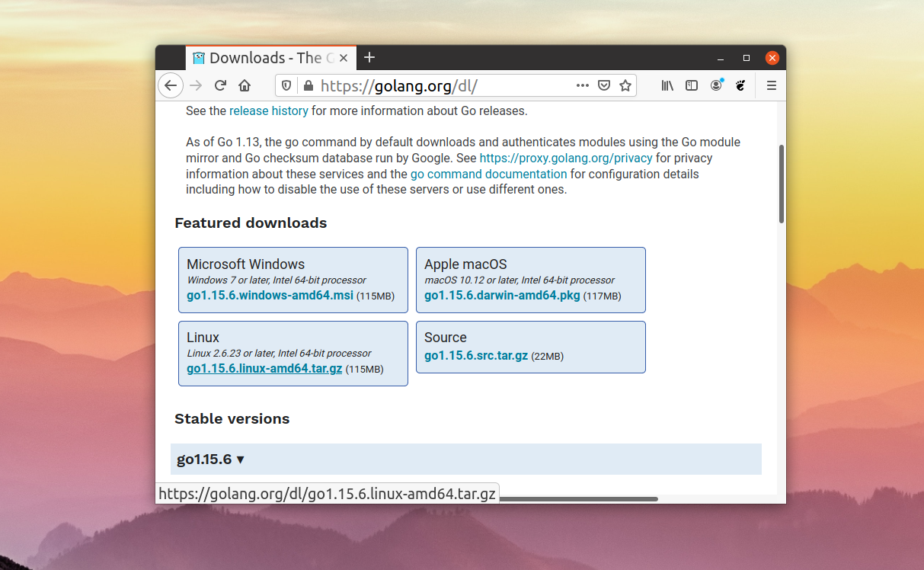Bookmark this page with star icon
The height and width of the screenshot is (570, 924).
tap(625, 85)
